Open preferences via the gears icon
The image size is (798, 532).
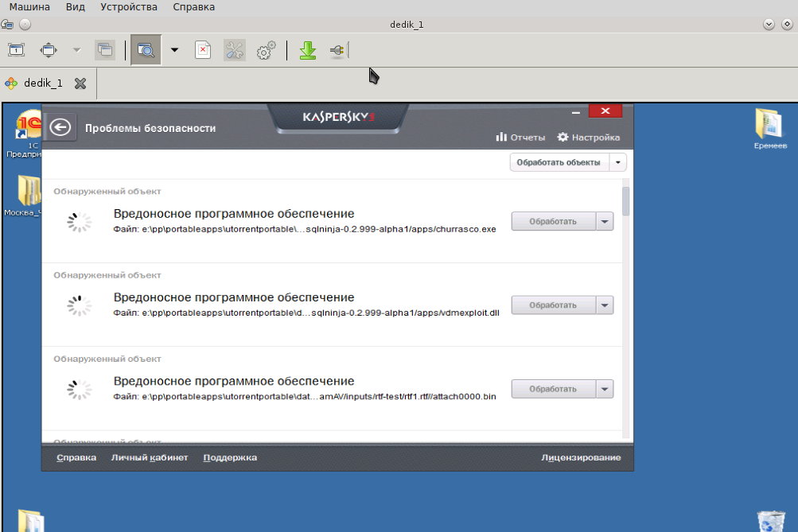[266, 50]
